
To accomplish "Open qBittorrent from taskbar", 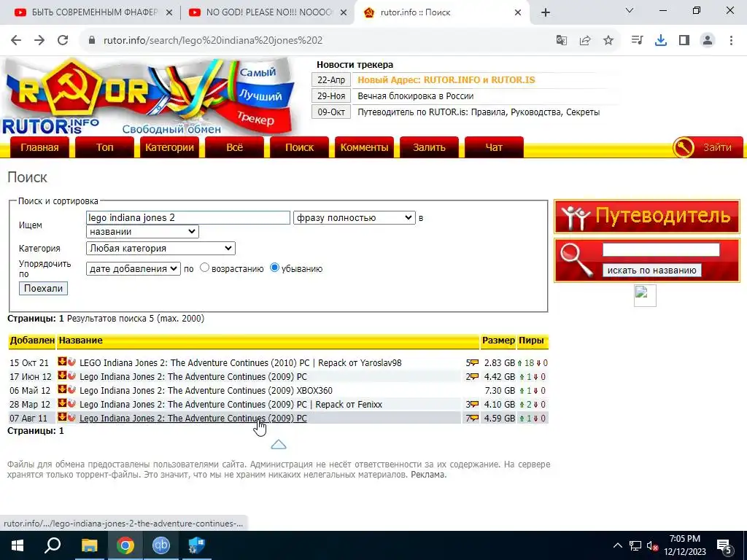I will pyautogui.click(x=161, y=545).
